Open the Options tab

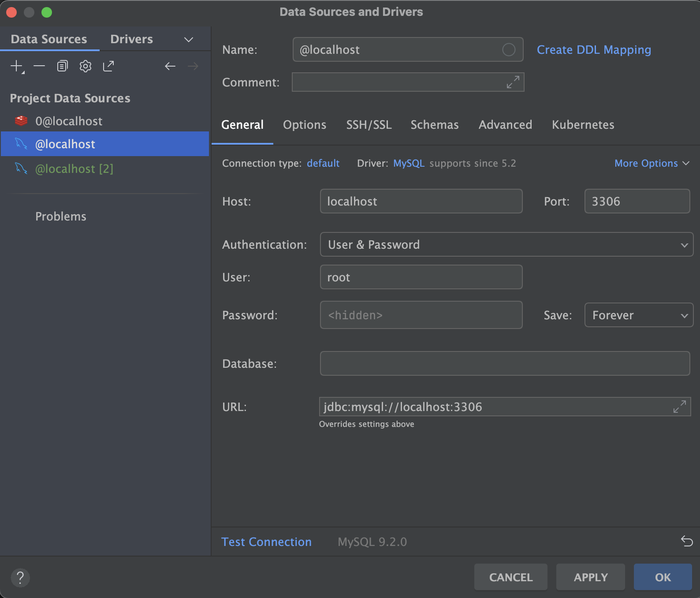305,125
